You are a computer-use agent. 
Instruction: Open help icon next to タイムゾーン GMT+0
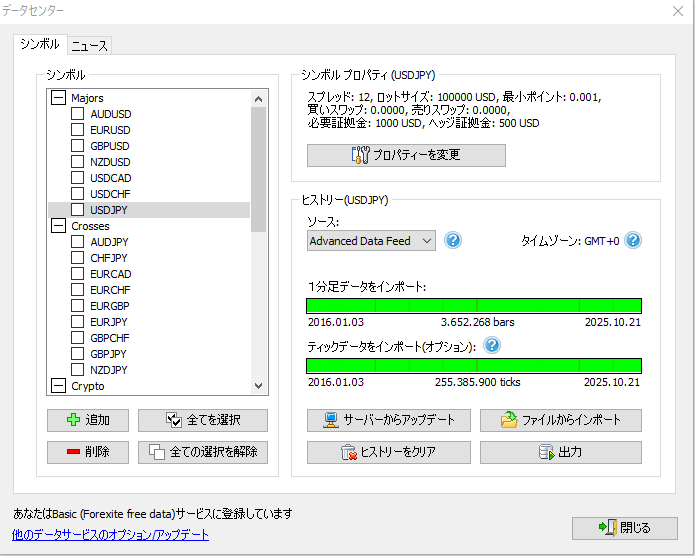(633, 240)
